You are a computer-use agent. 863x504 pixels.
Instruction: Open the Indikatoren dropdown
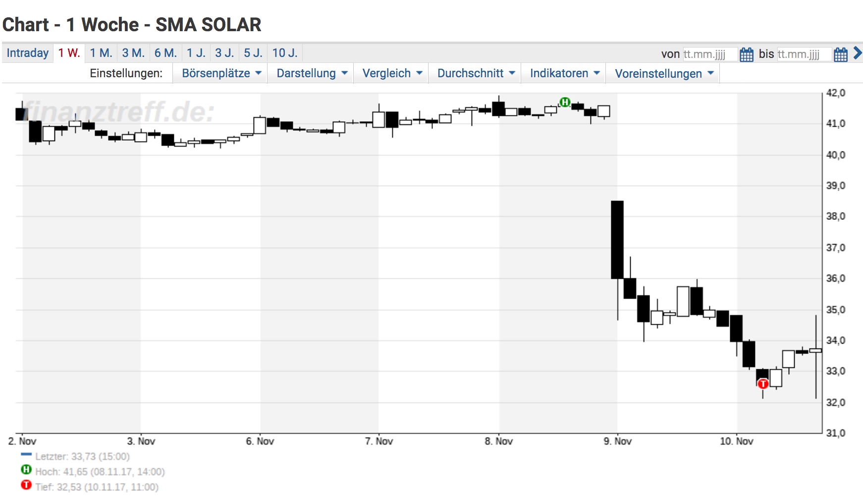pos(563,73)
